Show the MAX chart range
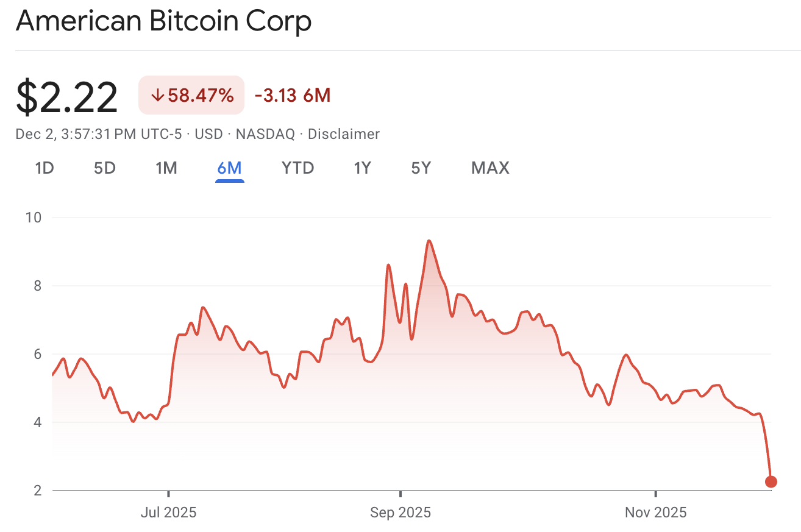The image size is (801, 532). click(x=489, y=168)
